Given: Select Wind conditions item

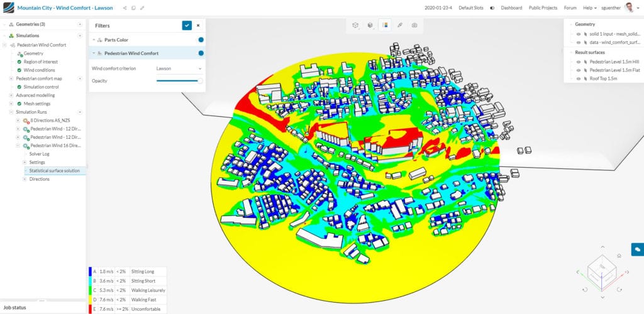Looking at the screenshot, I should coord(39,70).
